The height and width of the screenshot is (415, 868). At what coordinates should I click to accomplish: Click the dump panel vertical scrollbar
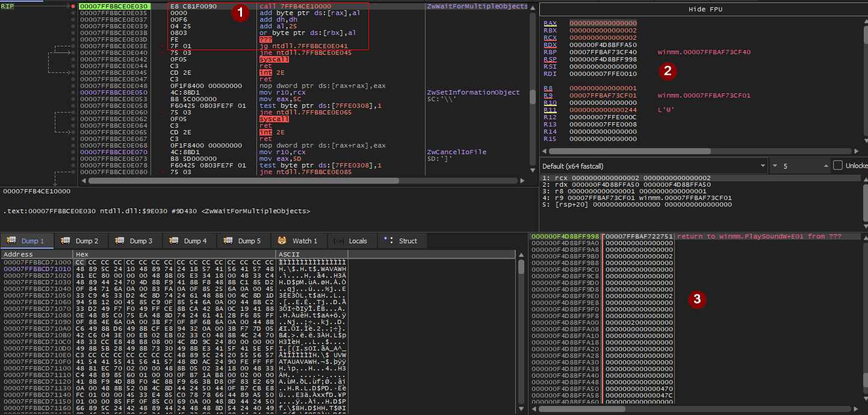pos(521,331)
